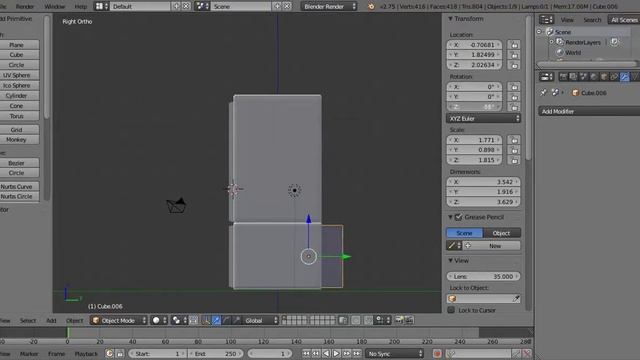Click the World icon in the outliner

click(x=560, y=52)
